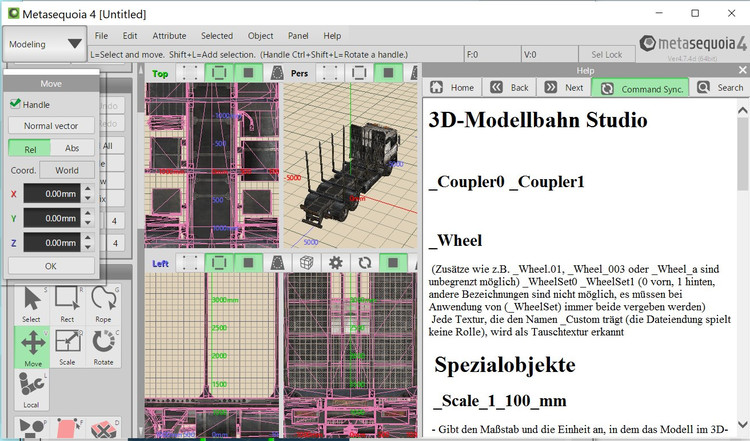Choose the Rotate tool

[x=102, y=344]
